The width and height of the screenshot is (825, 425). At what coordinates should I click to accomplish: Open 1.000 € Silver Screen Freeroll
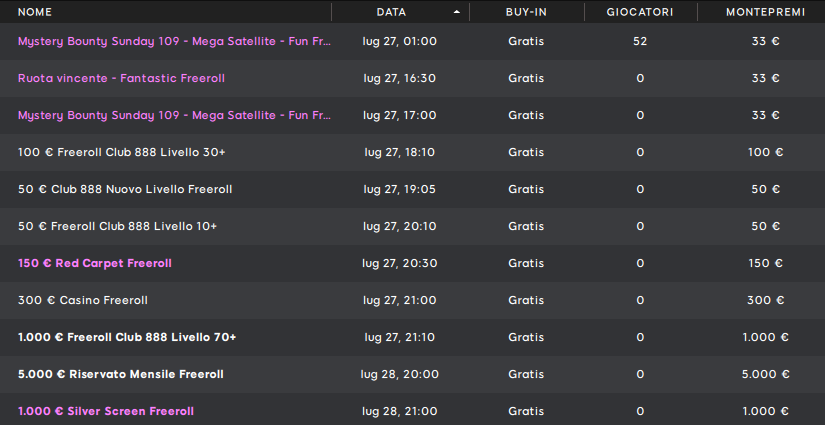(x=106, y=411)
